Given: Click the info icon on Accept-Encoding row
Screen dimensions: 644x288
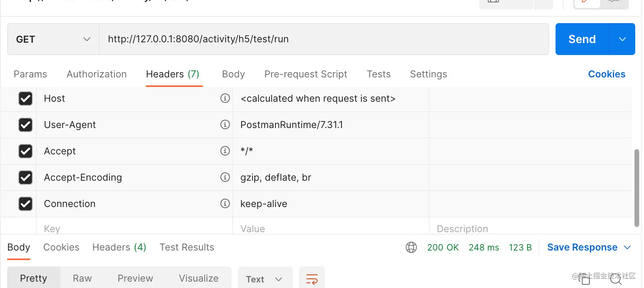Looking at the screenshot, I should (x=225, y=177).
